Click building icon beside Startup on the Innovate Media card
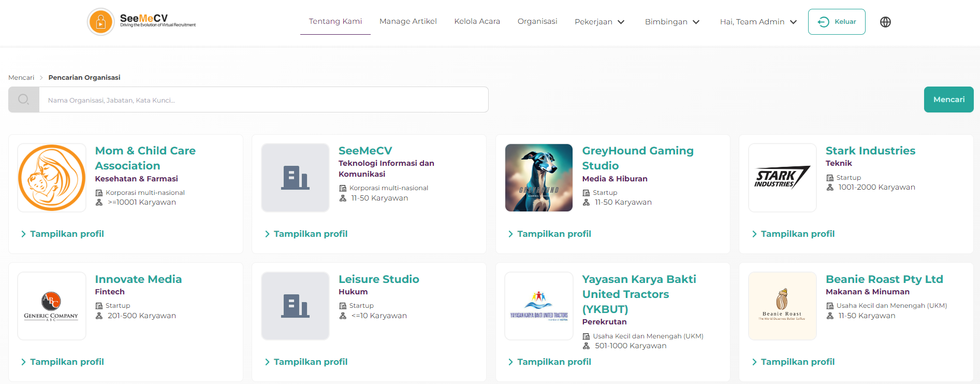Viewport: 980px width, 384px height. [x=99, y=306]
